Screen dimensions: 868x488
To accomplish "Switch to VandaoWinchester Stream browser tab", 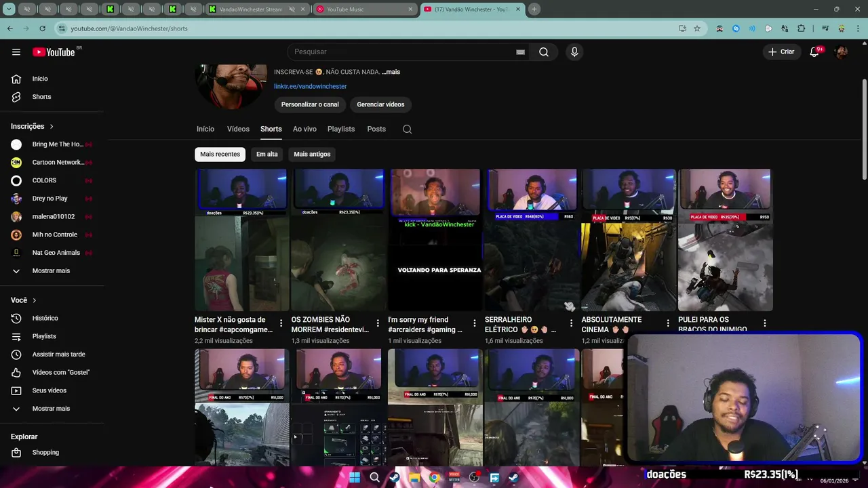I will (x=258, y=9).
